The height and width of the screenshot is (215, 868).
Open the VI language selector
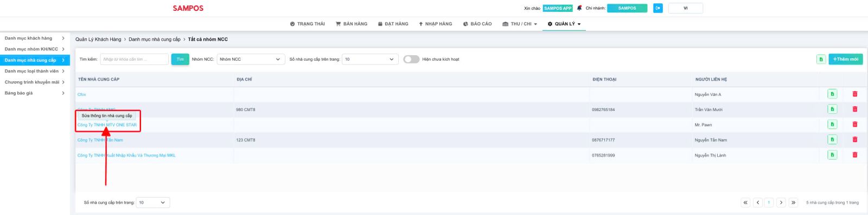pos(686,8)
